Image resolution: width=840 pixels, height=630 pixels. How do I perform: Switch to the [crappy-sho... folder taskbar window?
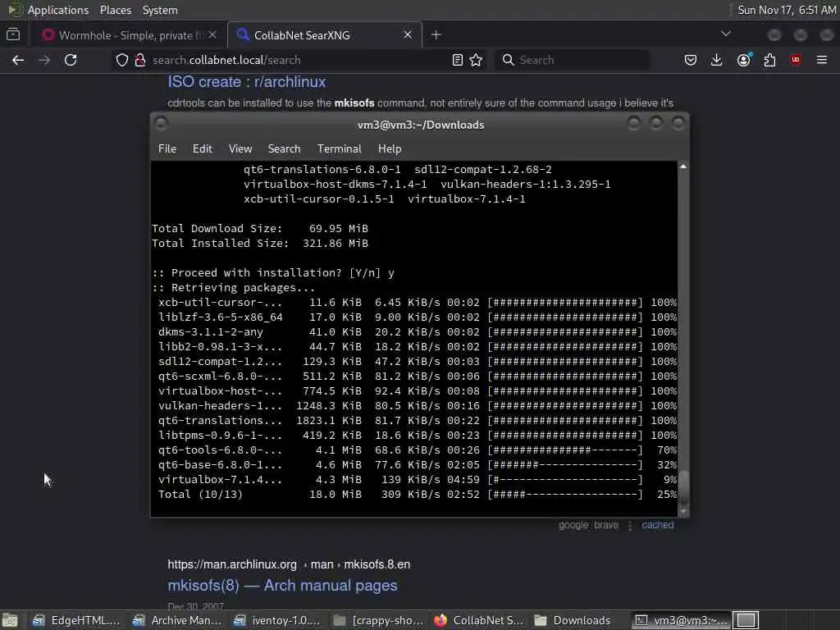(x=377, y=620)
